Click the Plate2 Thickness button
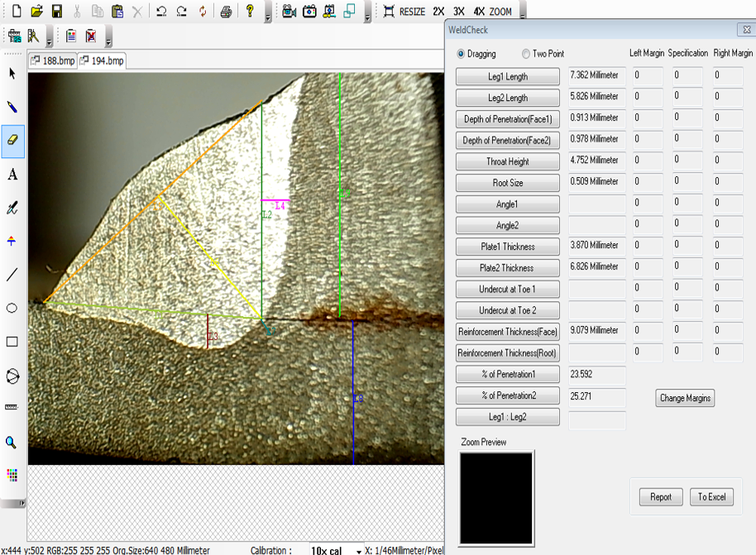The image size is (756, 555). pyautogui.click(x=508, y=268)
